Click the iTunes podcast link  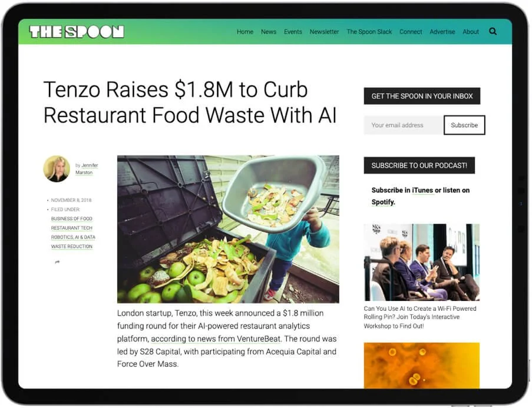[422, 190]
